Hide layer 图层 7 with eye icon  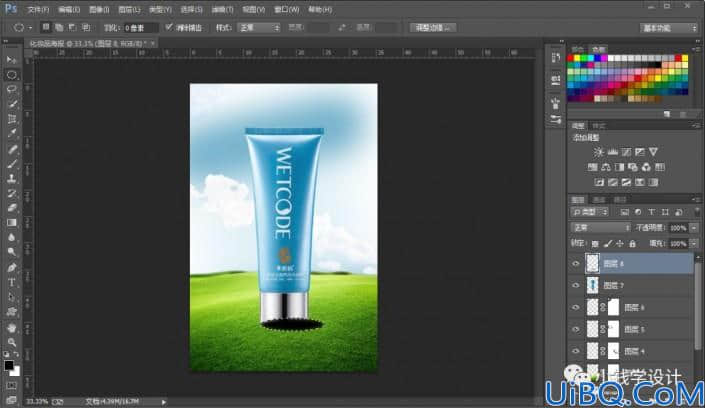pos(576,285)
